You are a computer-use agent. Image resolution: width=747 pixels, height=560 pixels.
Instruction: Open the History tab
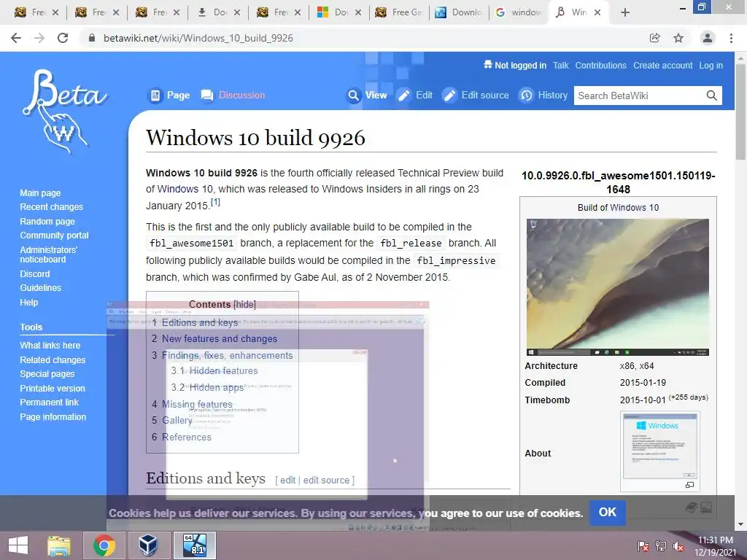(x=543, y=96)
